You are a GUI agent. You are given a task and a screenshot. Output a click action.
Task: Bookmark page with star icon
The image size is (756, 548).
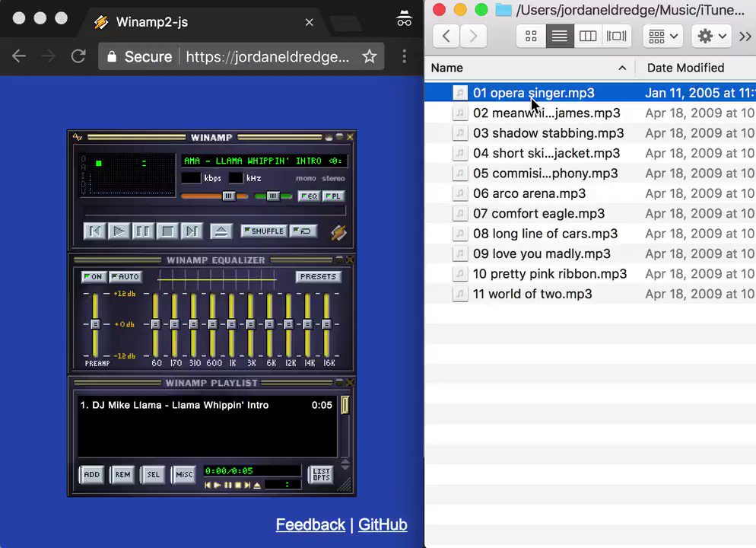370,56
